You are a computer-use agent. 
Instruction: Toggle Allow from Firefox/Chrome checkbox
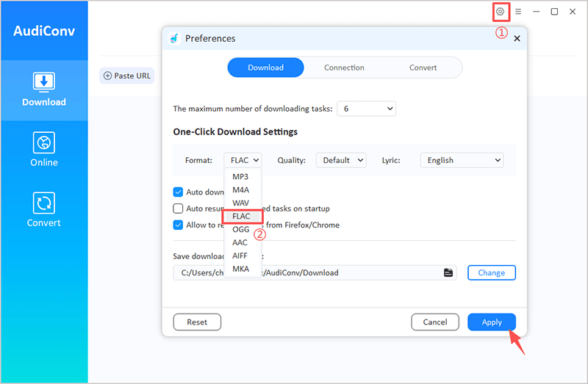coord(178,225)
